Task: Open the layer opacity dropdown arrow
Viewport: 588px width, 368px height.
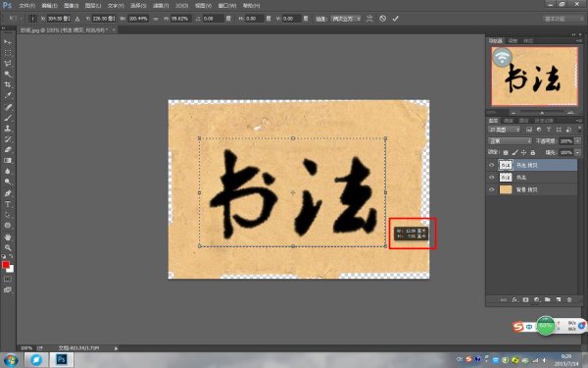Action: pos(577,141)
